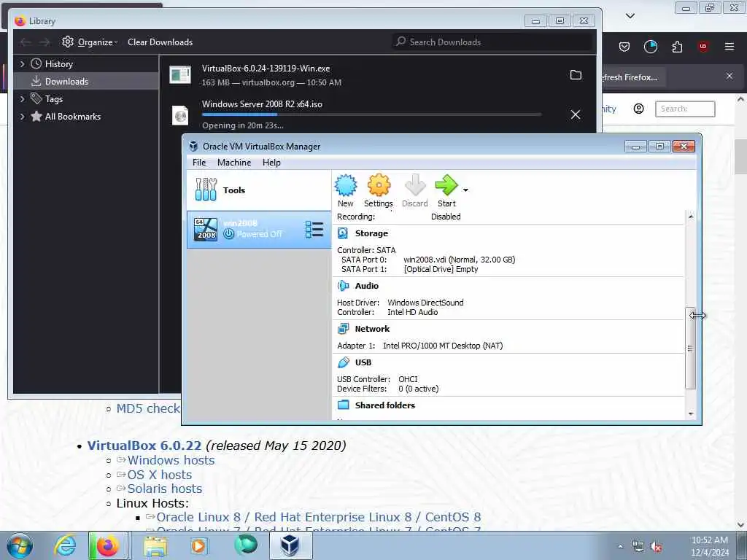Image resolution: width=747 pixels, height=560 pixels.
Task: Click the uBlock Origin extension icon
Action: coord(703,46)
